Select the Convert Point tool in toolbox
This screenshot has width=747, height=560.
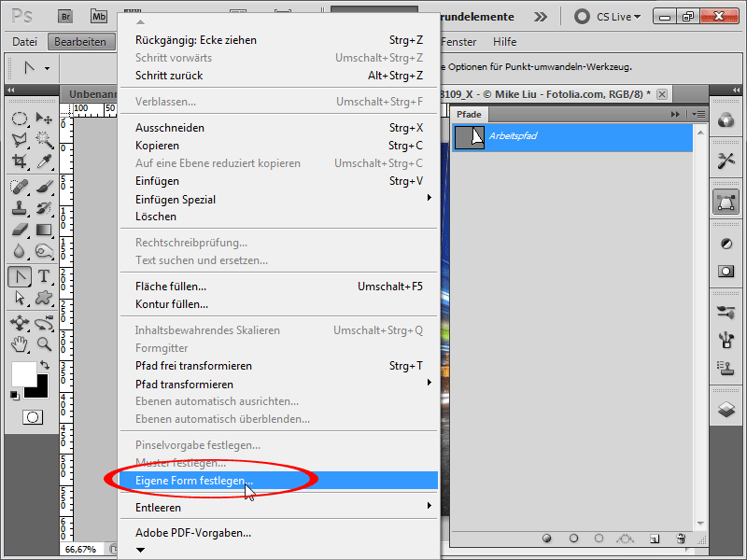20,276
